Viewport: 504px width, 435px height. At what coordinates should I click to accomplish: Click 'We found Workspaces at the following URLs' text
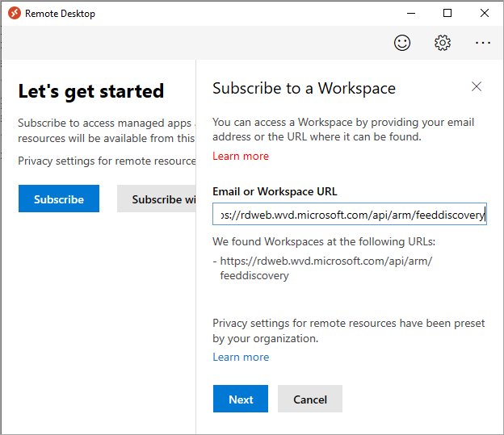[324, 241]
